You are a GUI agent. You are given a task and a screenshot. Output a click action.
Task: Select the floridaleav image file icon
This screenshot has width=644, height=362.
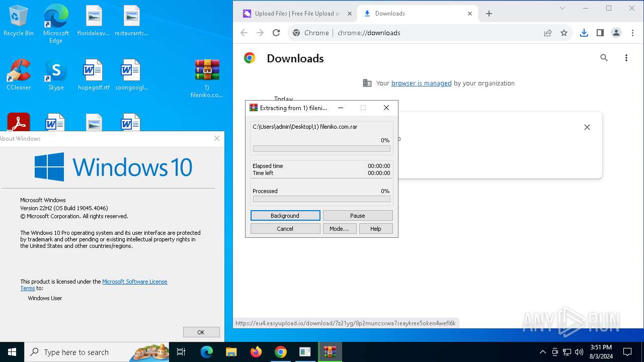(94, 21)
